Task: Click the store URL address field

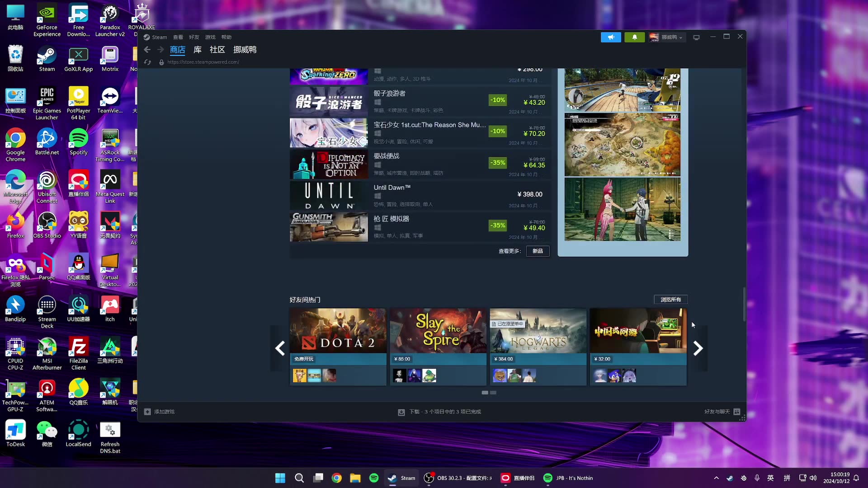Action: tap(203, 62)
